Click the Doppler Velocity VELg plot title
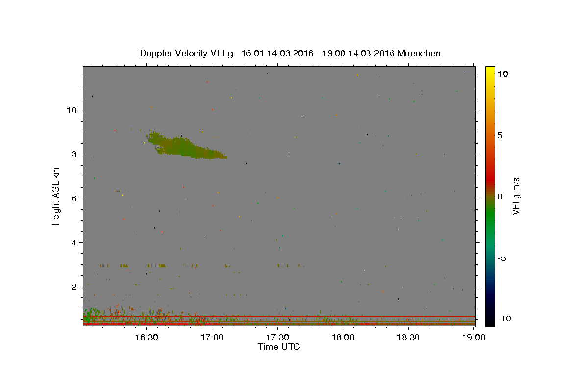This screenshot has height=392, width=588. click(x=290, y=53)
